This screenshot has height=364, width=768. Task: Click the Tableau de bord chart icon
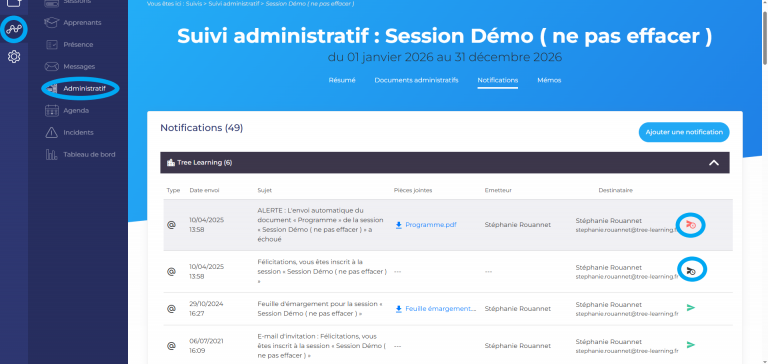point(51,154)
